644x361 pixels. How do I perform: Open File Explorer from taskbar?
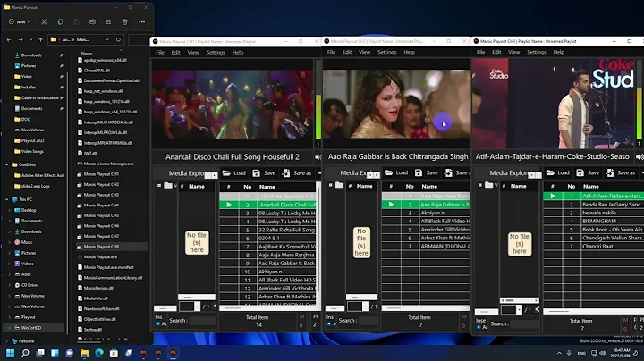pos(84,353)
